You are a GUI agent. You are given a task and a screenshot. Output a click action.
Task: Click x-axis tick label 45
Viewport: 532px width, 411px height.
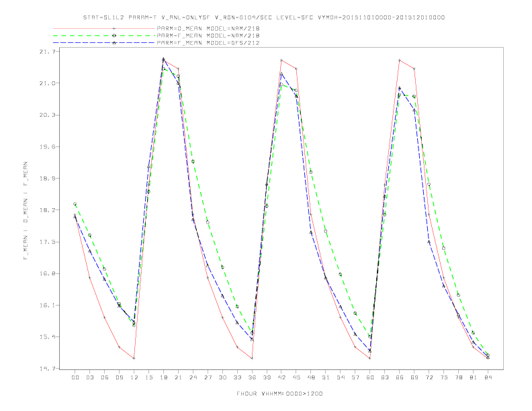296,377
